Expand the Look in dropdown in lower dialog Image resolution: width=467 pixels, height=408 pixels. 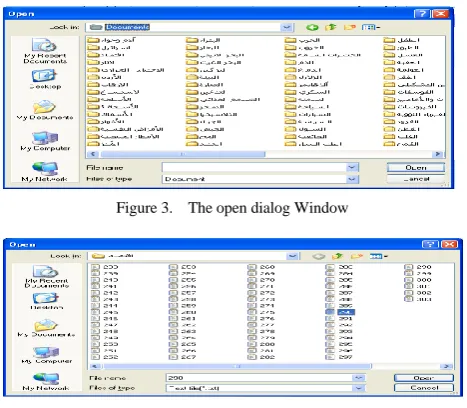tap(293, 256)
